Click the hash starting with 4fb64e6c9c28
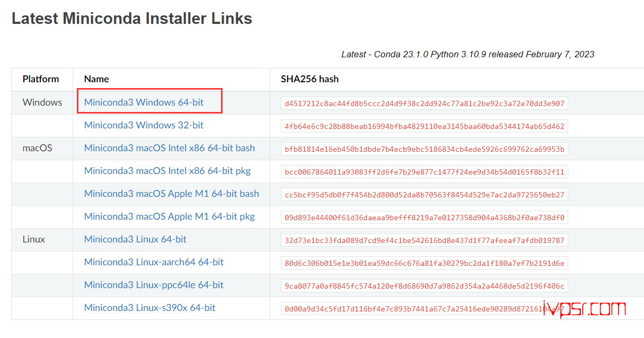 coord(425,126)
